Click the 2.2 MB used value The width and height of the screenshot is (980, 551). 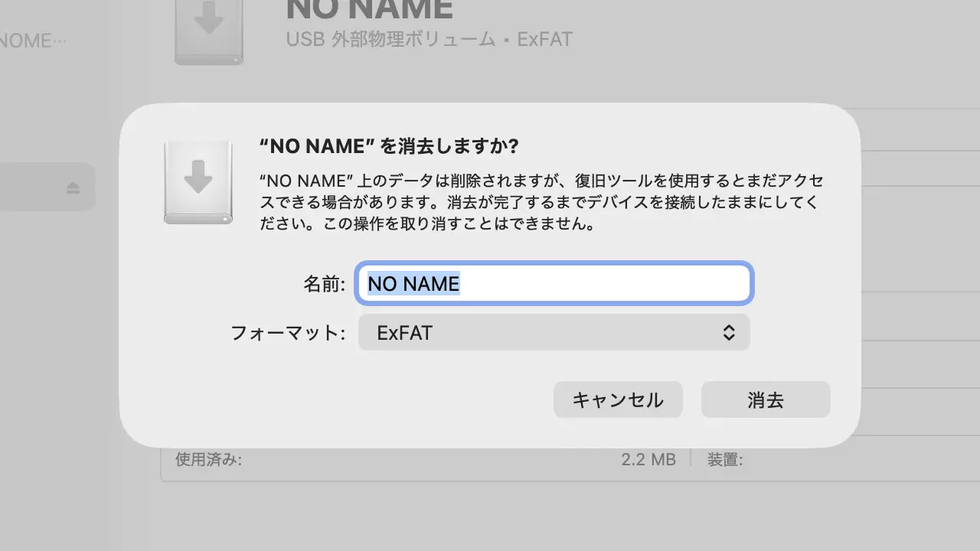(x=648, y=460)
